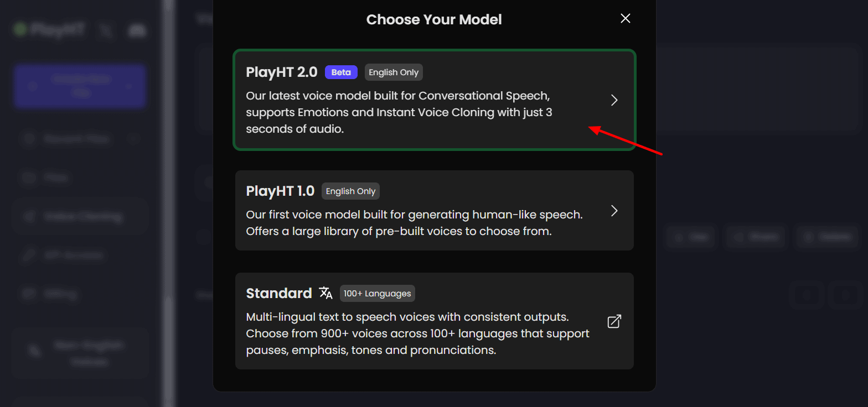Choose the PlayHT 1.0 model title
This screenshot has height=407, width=868.
(x=280, y=191)
